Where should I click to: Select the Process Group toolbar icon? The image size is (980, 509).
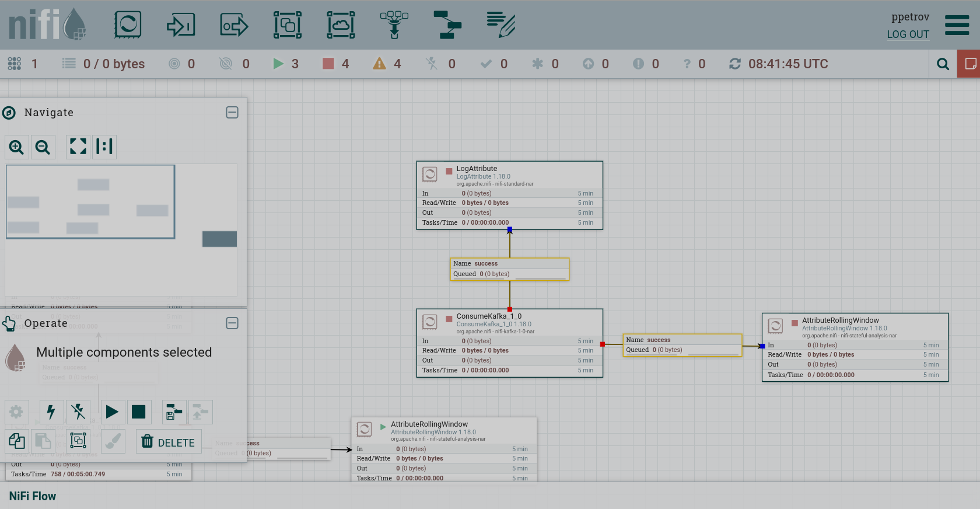[x=288, y=25]
